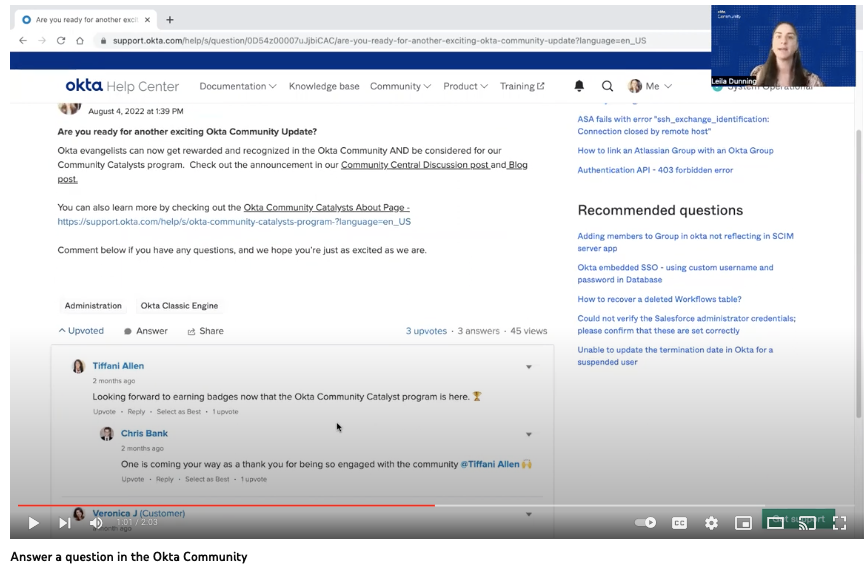Switch to theater mode
This screenshot has height=568, width=864.
(x=775, y=523)
